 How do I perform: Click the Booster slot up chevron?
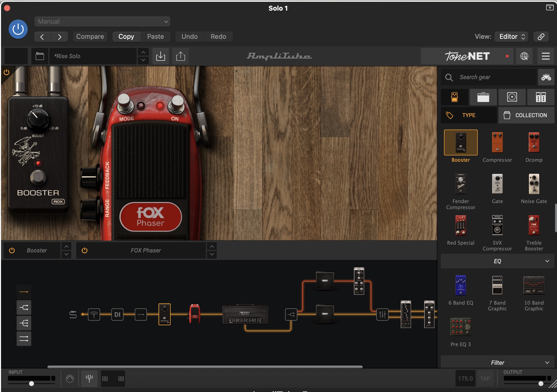[x=66, y=246]
